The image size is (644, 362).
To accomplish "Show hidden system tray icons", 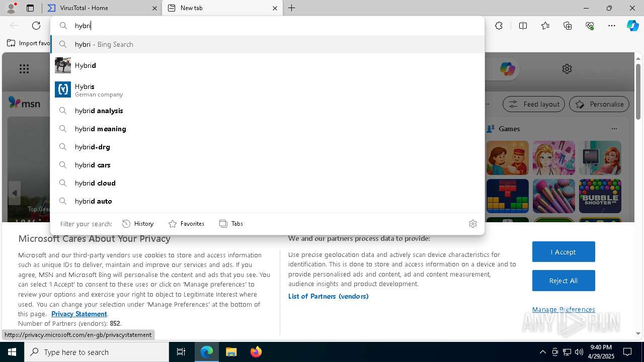I will pos(542,352).
